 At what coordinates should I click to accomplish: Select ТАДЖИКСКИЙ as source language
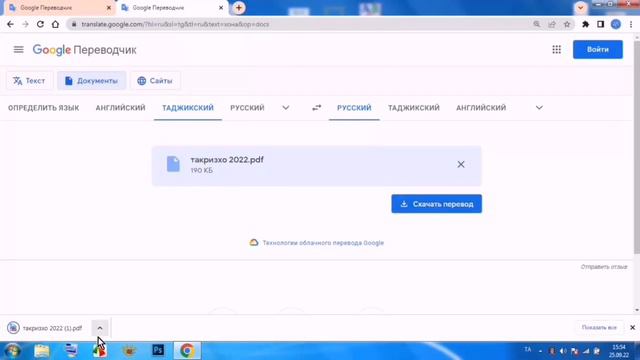[x=188, y=108]
